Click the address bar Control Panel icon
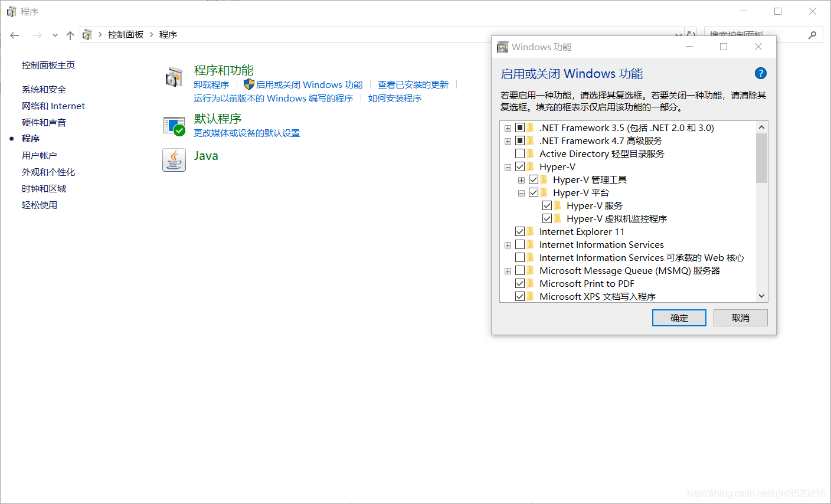The height and width of the screenshot is (504, 831). pyautogui.click(x=87, y=35)
